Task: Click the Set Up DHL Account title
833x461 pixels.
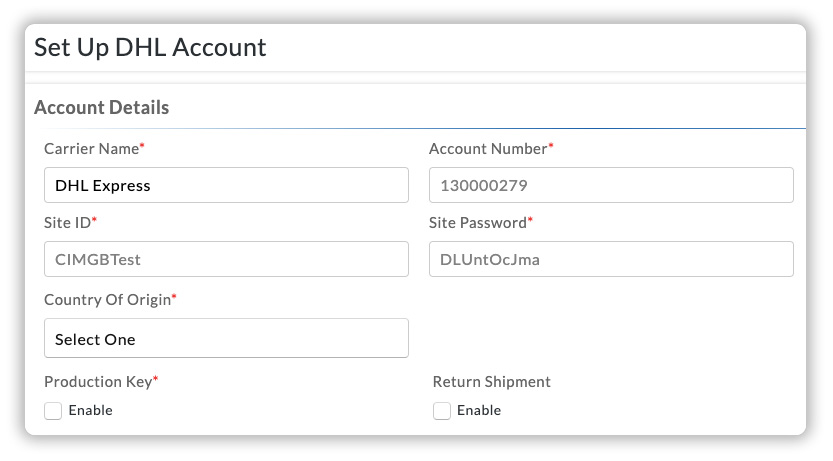Action: coord(150,47)
